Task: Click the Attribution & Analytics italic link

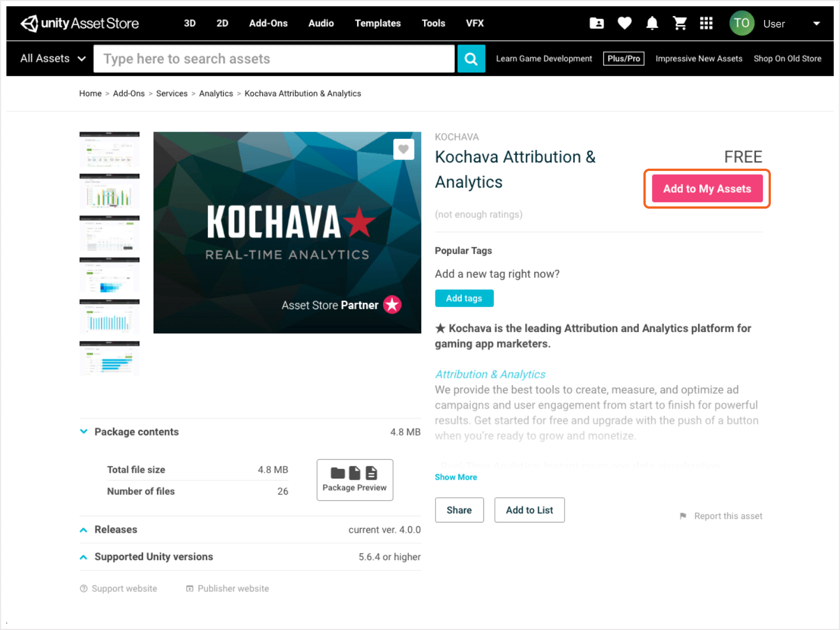Action: click(x=490, y=374)
